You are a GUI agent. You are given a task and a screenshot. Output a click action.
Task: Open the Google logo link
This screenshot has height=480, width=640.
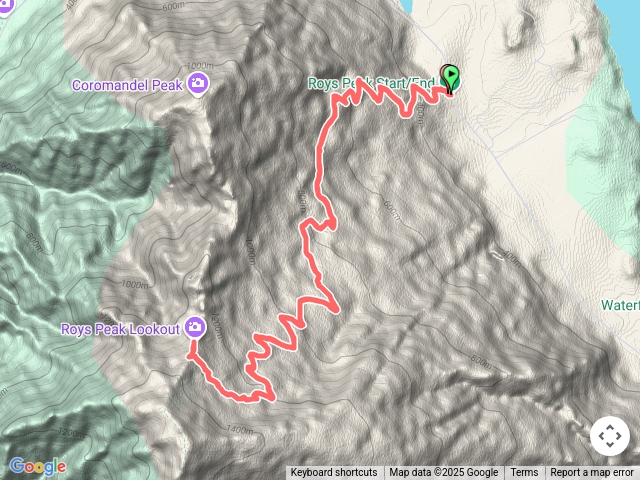[x=37, y=466]
